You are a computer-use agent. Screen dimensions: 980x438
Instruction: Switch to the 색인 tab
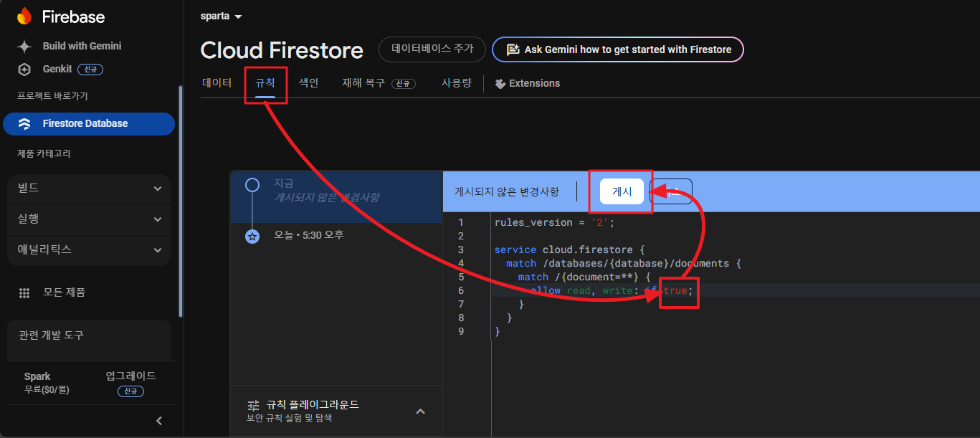click(308, 83)
